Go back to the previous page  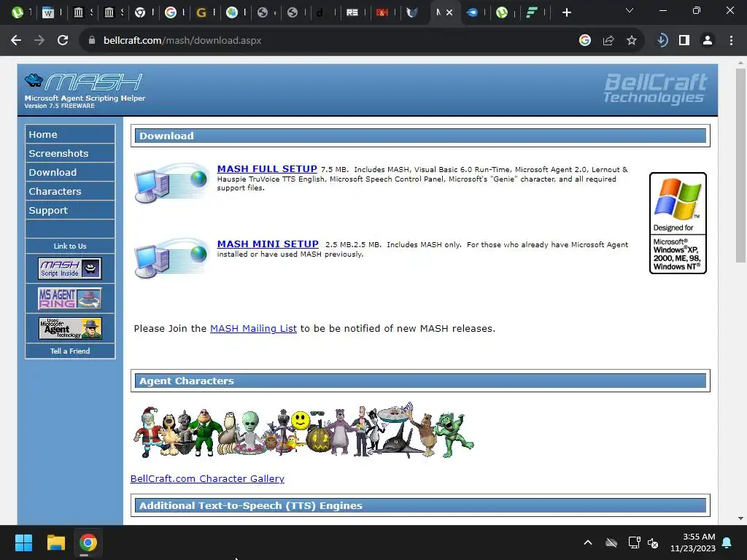click(16, 41)
